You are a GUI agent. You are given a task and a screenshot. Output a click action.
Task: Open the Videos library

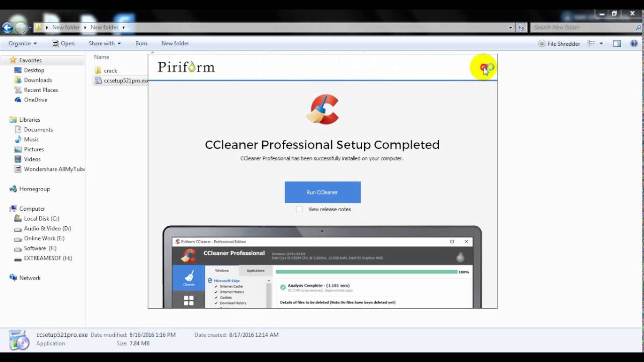32,159
